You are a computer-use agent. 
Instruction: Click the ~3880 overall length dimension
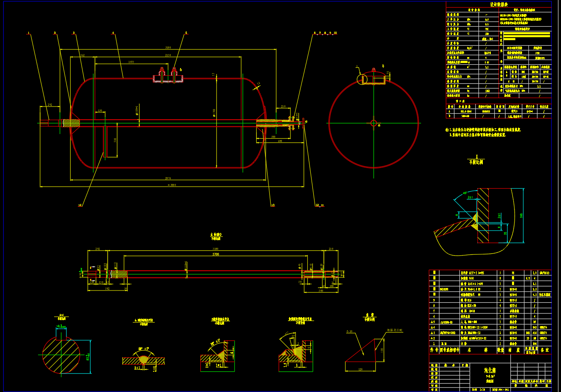tap(172, 185)
